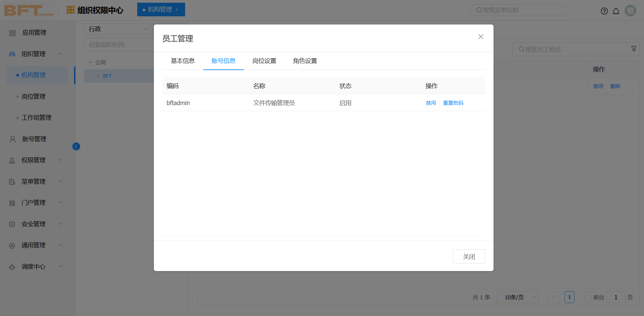The height and width of the screenshot is (316, 644).
Task: Switch to the 基本信息 tab
Action: point(182,61)
